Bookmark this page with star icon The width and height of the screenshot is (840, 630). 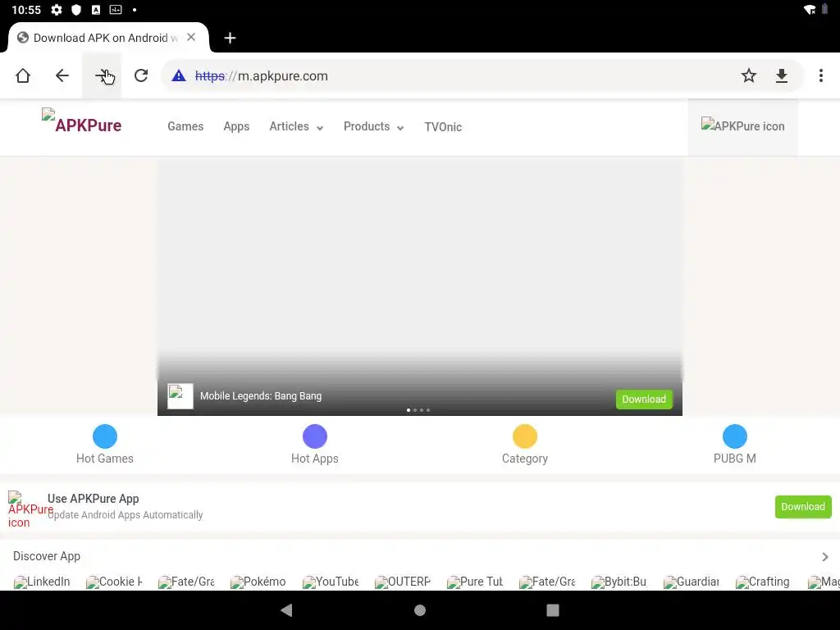748,75
